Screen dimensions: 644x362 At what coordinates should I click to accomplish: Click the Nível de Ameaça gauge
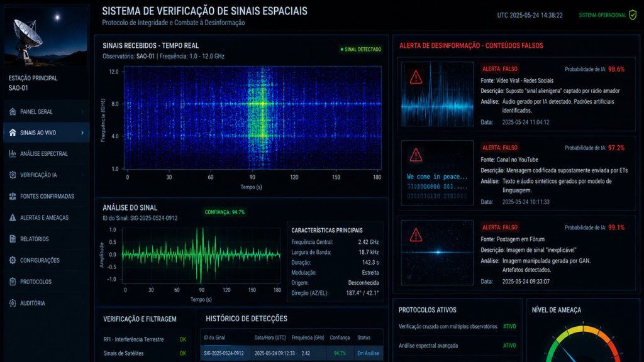click(x=583, y=344)
